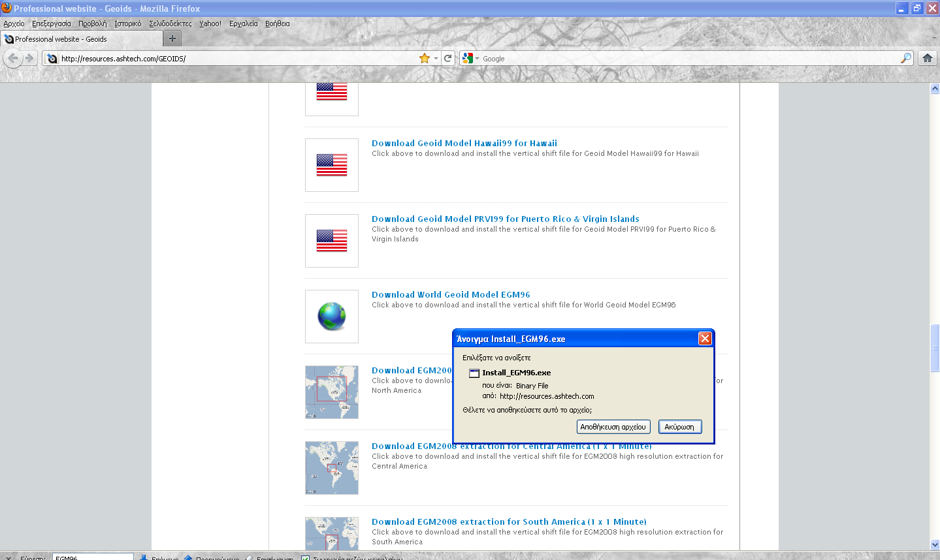
Task: Open the Επεξεργασία menu
Action: (52, 23)
